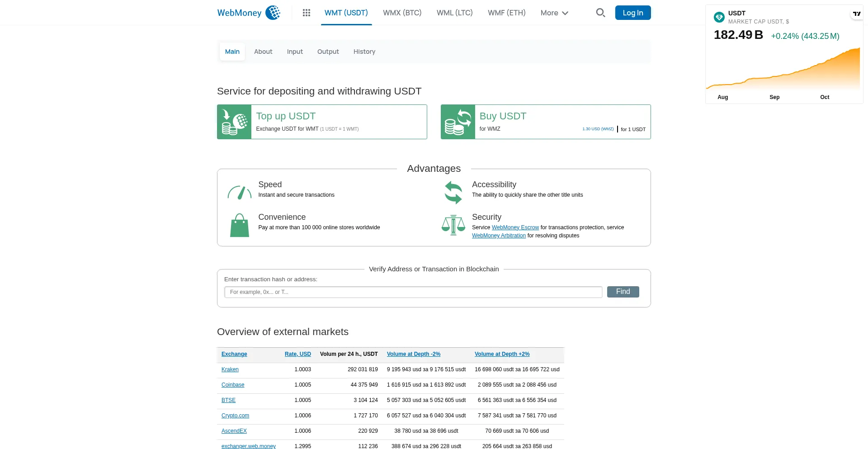868x449 pixels.
Task: Open the apps grid menu icon
Action: (x=307, y=13)
